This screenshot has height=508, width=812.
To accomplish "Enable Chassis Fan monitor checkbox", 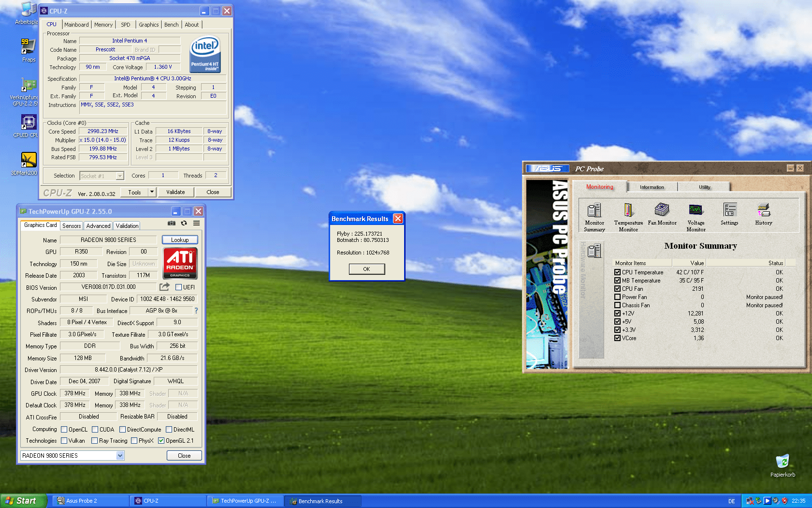I will pyautogui.click(x=617, y=305).
